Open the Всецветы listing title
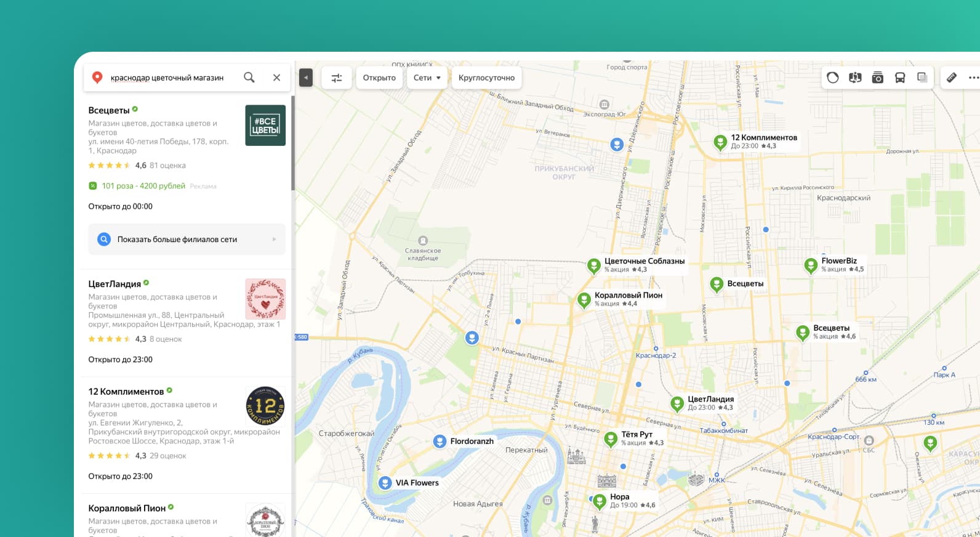980x537 pixels. point(109,110)
